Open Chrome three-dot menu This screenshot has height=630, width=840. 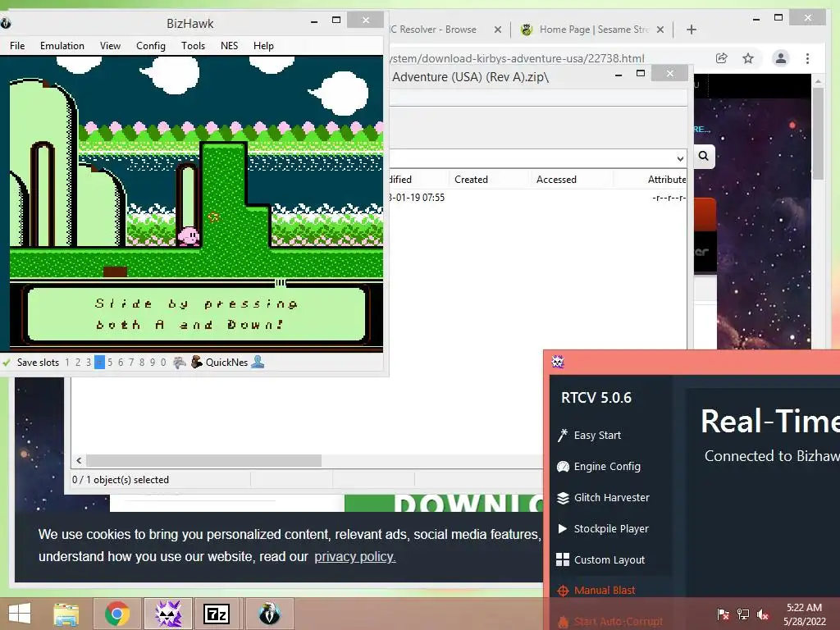coord(807,58)
